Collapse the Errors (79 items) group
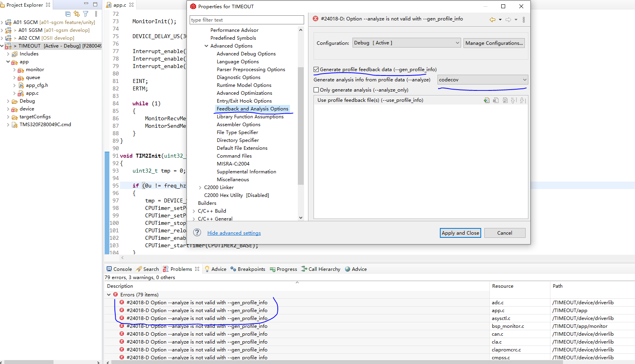 point(109,294)
